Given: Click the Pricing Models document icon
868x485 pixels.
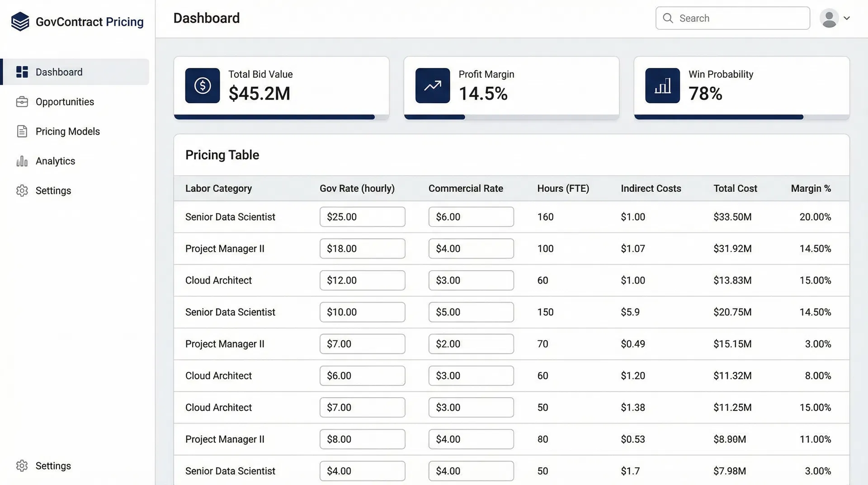Looking at the screenshot, I should point(22,131).
